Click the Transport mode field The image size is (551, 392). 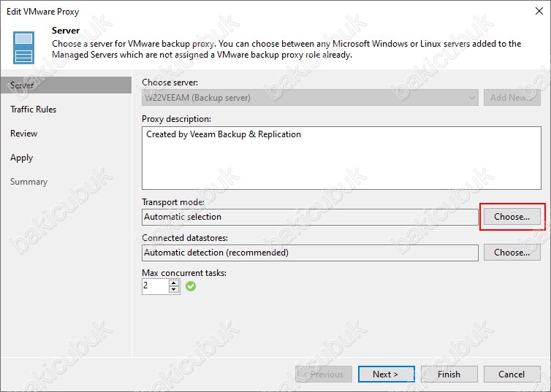[310, 217]
